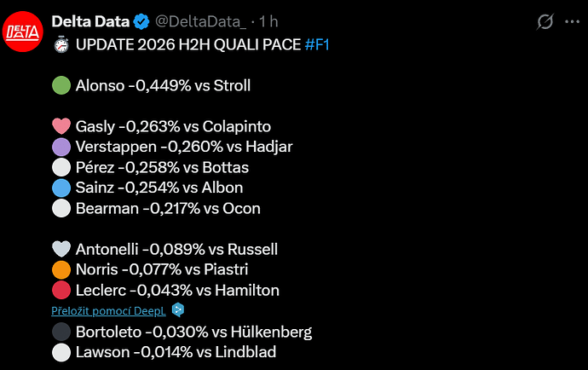This screenshot has height=370, width=588.
Task: Open the three-dot more options menu
Action: coord(572,22)
